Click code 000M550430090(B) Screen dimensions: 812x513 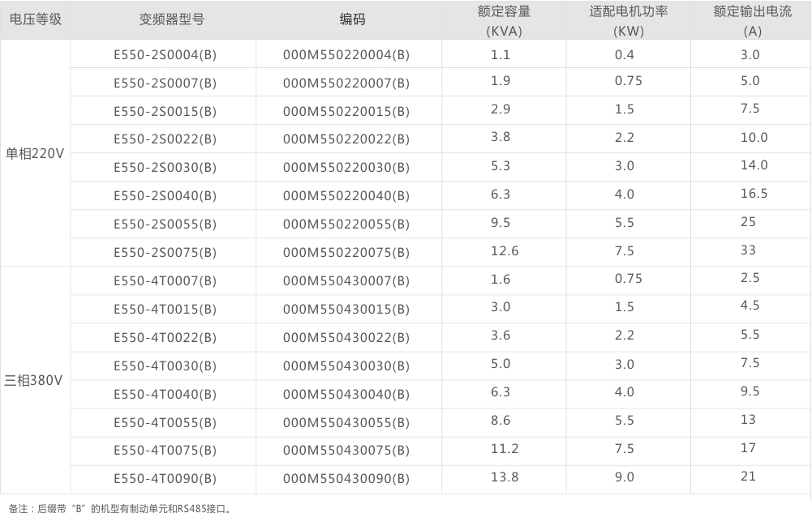(346, 480)
